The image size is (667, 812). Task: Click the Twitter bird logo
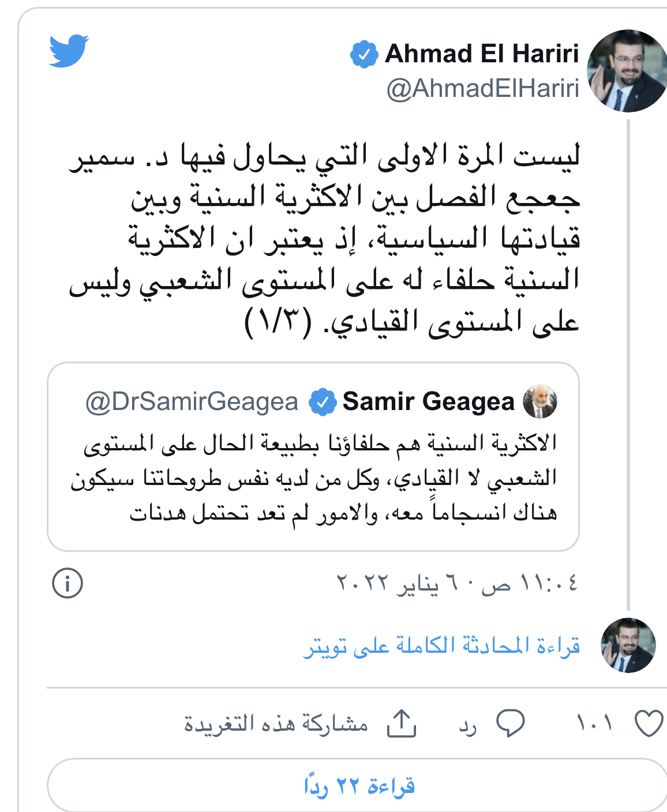click(x=69, y=51)
